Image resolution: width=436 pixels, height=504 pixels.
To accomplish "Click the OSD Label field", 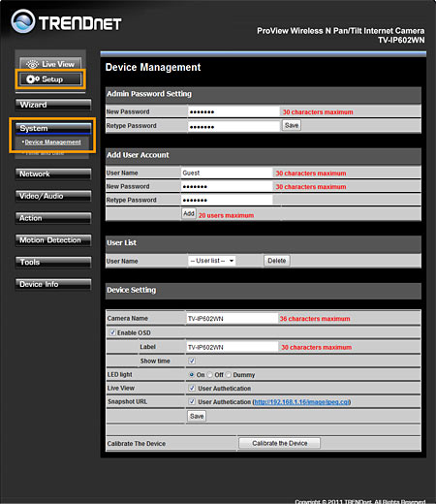I will 232,347.
